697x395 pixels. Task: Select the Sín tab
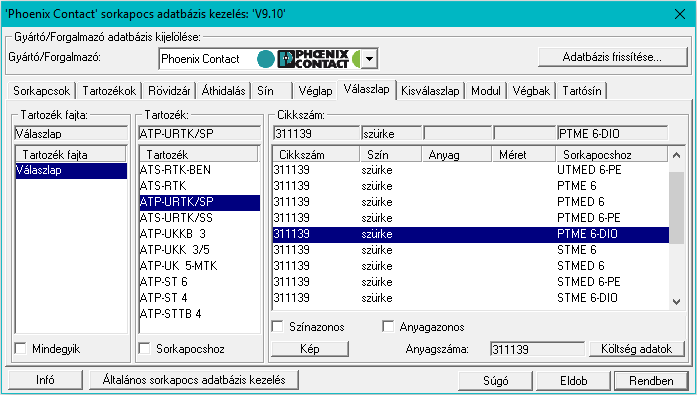point(272,91)
